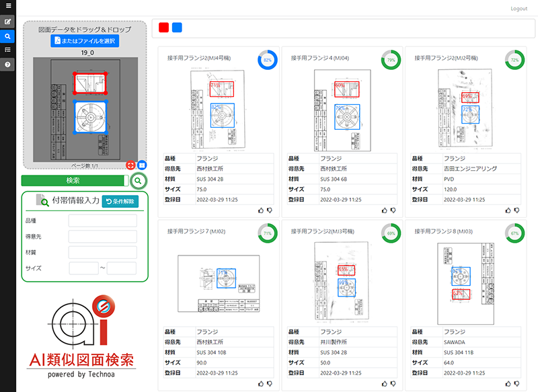This screenshot has width=538, height=392.
Task: Click the material value PVD
Action: coord(449,179)
